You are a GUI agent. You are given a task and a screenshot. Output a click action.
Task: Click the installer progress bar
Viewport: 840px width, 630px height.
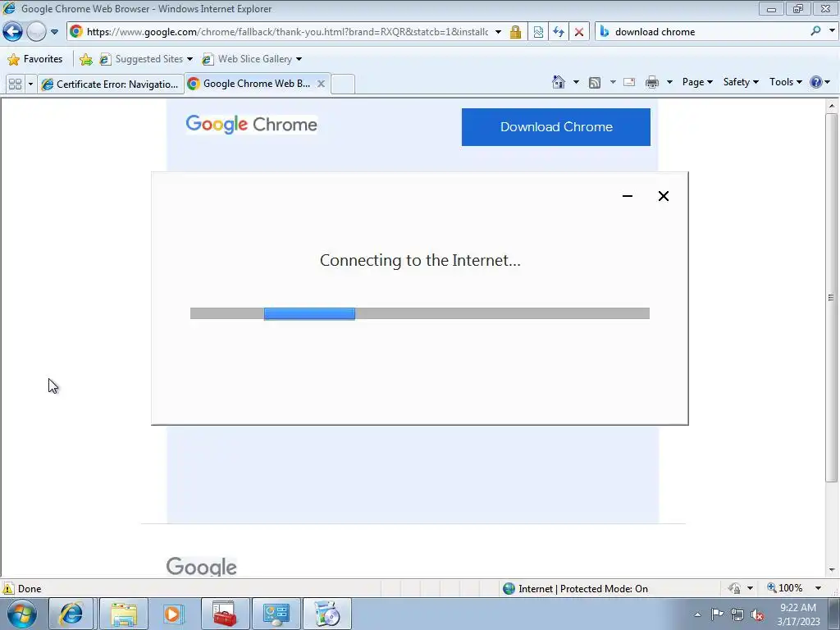point(420,313)
